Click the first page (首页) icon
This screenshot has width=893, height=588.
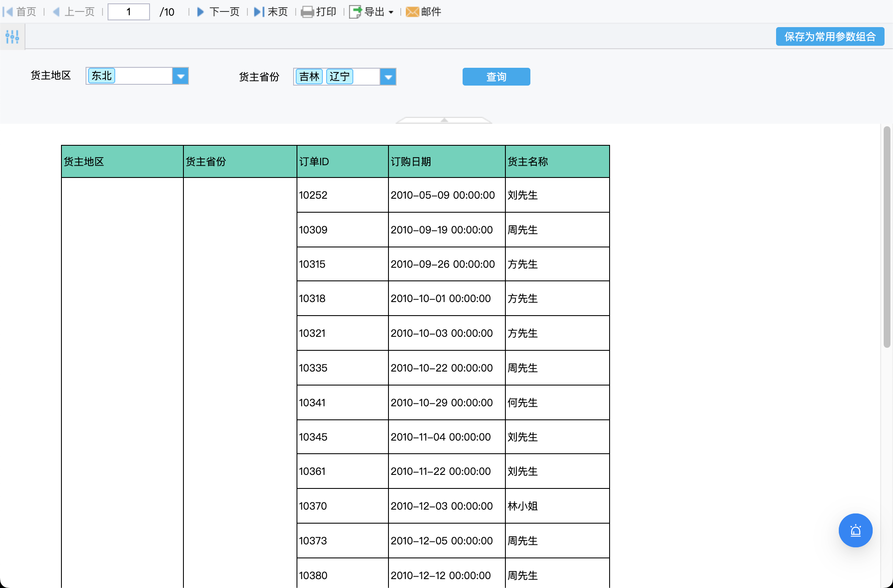click(8, 12)
